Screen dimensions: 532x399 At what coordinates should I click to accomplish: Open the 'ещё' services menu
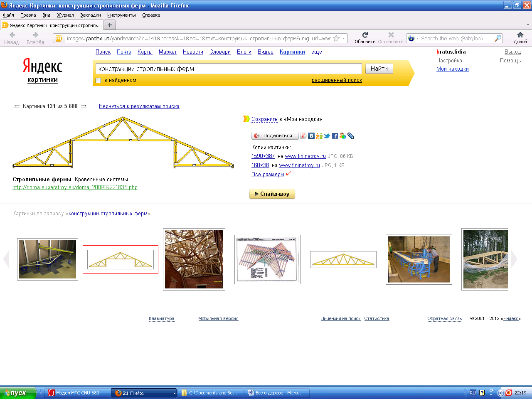click(x=317, y=52)
